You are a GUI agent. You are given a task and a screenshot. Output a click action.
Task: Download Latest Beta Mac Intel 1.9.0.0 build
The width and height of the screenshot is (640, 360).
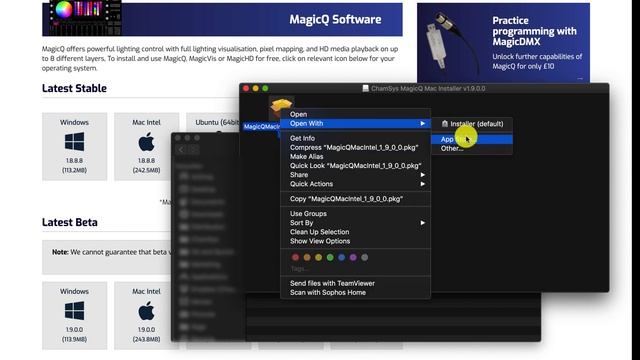[146, 316]
